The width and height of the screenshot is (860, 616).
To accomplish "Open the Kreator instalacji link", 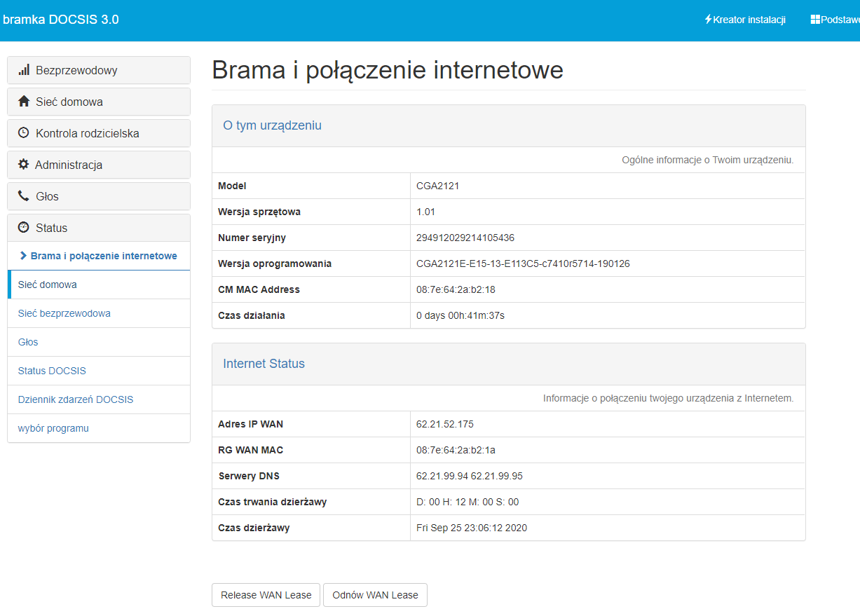I will [x=749, y=20].
